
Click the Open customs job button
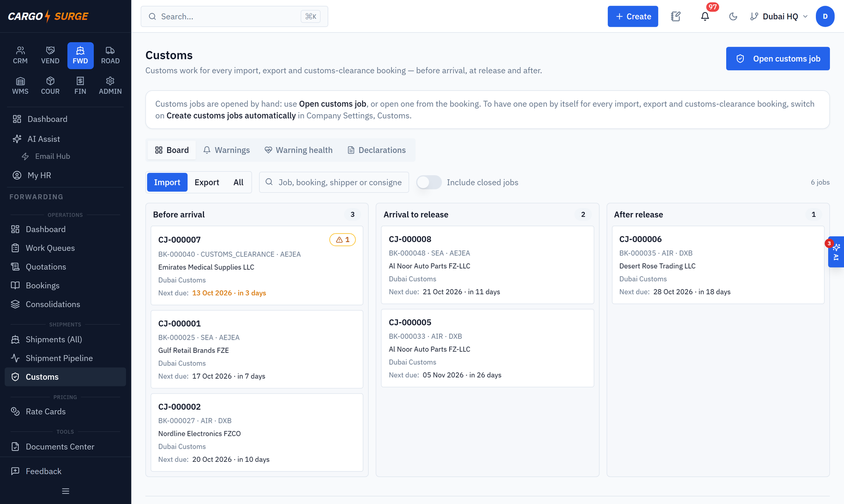(x=778, y=58)
